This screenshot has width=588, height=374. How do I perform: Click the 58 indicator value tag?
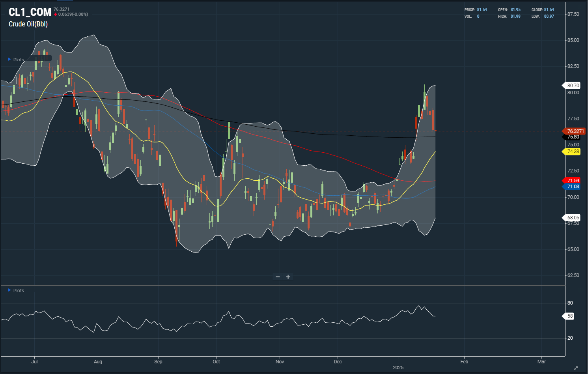coord(569,316)
